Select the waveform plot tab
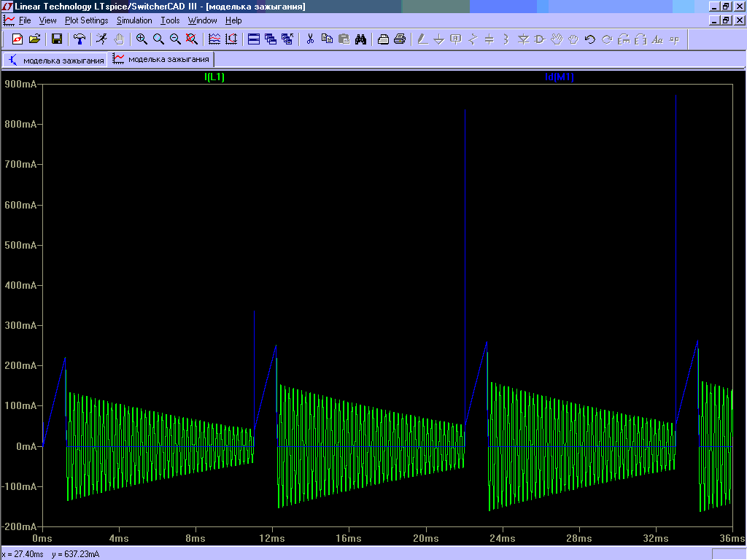This screenshot has width=747, height=560. point(161,60)
